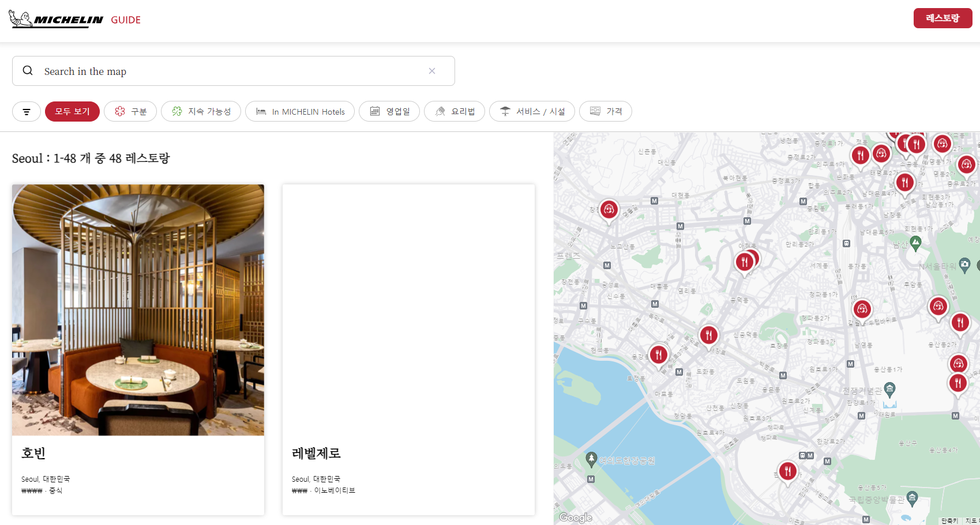Click the results count "Seoul : 1-48 개 중 48 레스토랑"

tap(91, 158)
